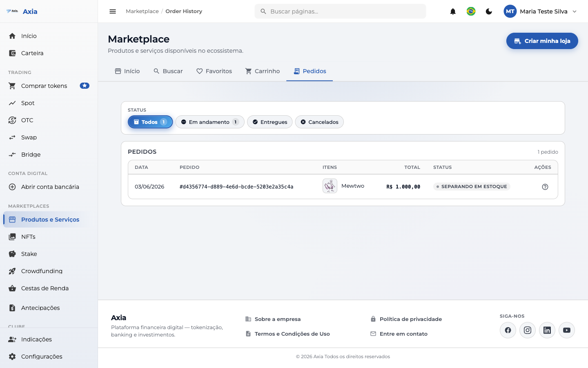Open Cestas de Renda
Image resolution: width=588 pixels, height=368 pixels.
pyautogui.click(x=49, y=288)
